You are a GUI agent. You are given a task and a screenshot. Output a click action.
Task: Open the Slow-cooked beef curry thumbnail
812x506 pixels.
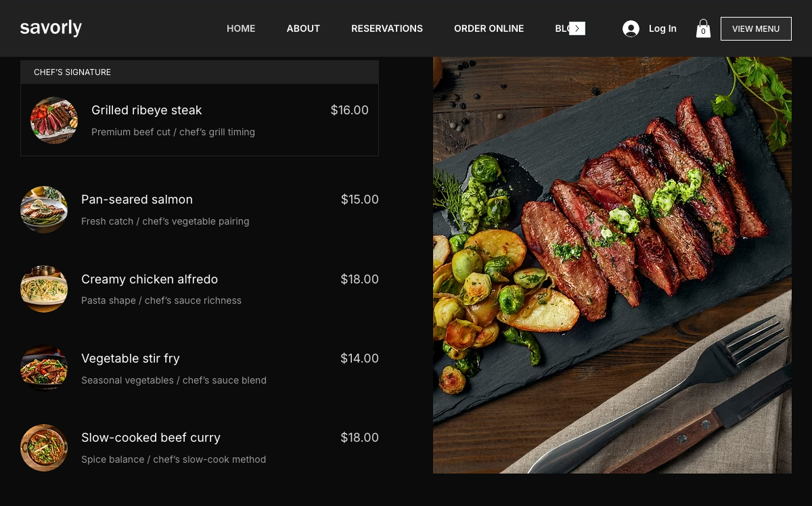44,448
